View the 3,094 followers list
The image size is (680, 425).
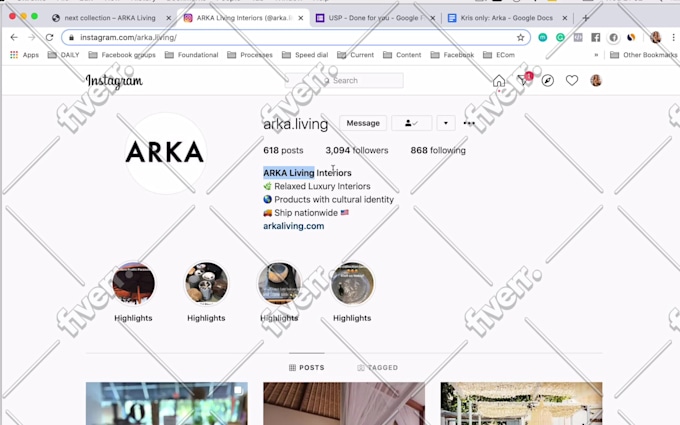coord(357,150)
